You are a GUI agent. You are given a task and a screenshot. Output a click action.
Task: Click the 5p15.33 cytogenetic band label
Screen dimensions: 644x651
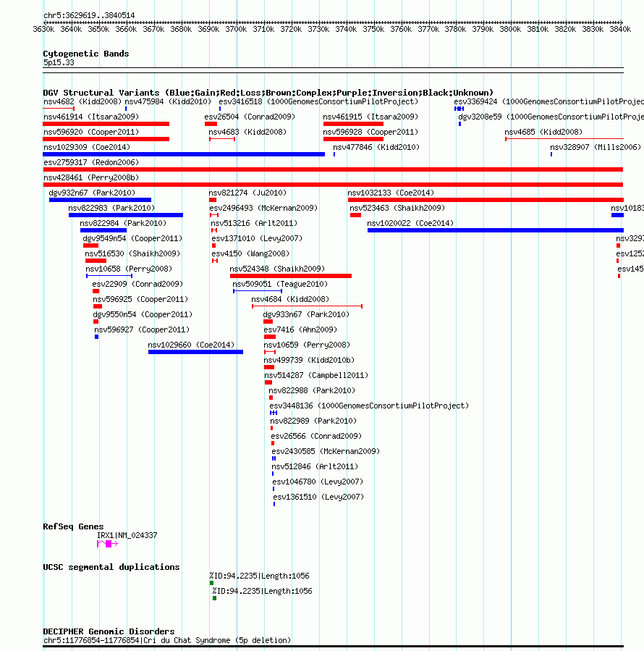click(x=59, y=63)
